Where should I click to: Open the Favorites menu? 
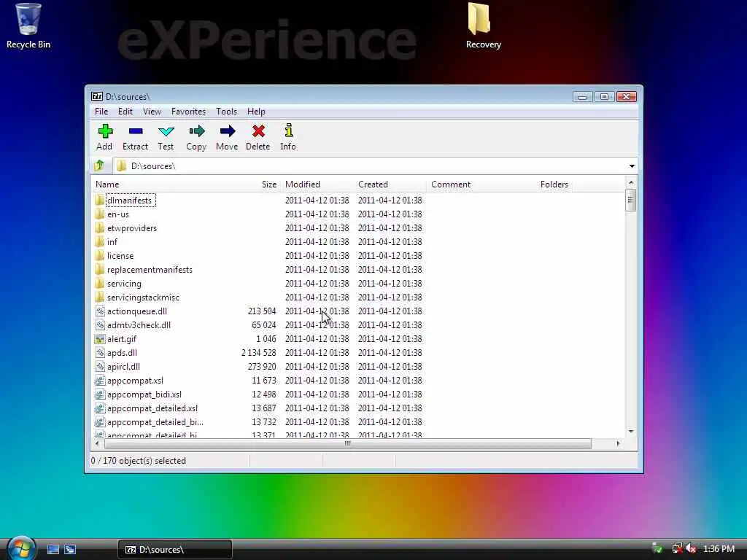point(189,112)
